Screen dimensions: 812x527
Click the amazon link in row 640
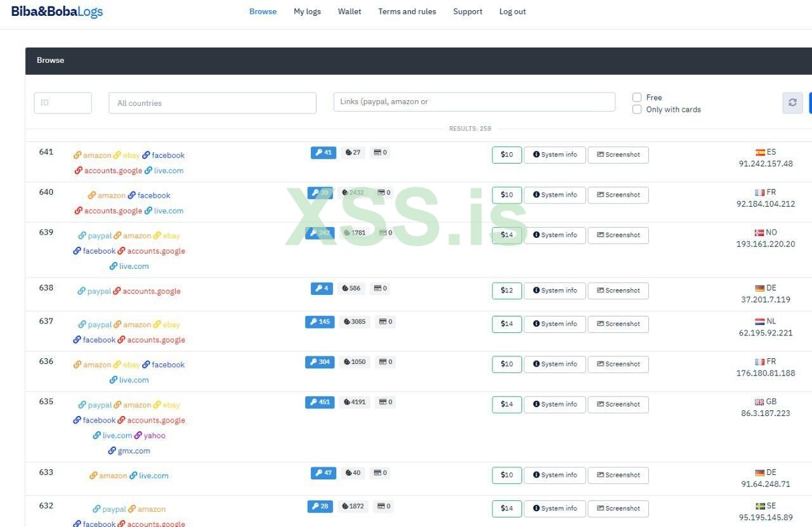(x=107, y=195)
